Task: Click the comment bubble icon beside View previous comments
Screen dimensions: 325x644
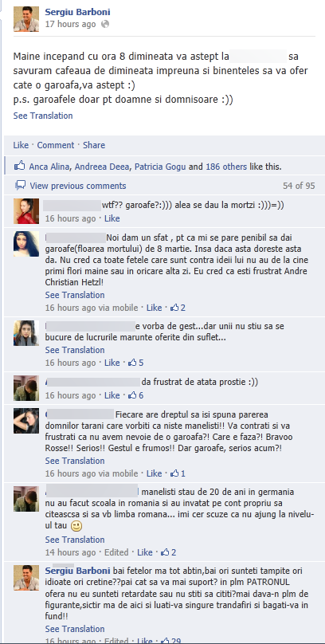Action: click(x=20, y=185)
